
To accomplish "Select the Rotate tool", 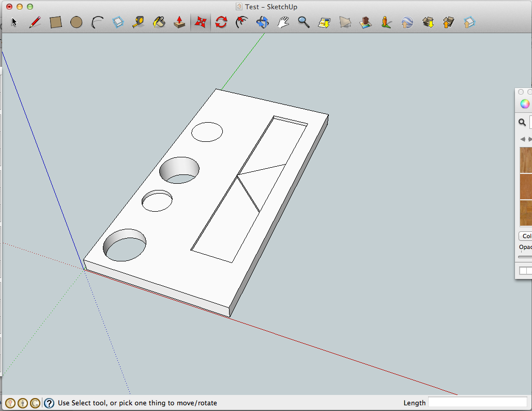I will click(x=221, y=22).
